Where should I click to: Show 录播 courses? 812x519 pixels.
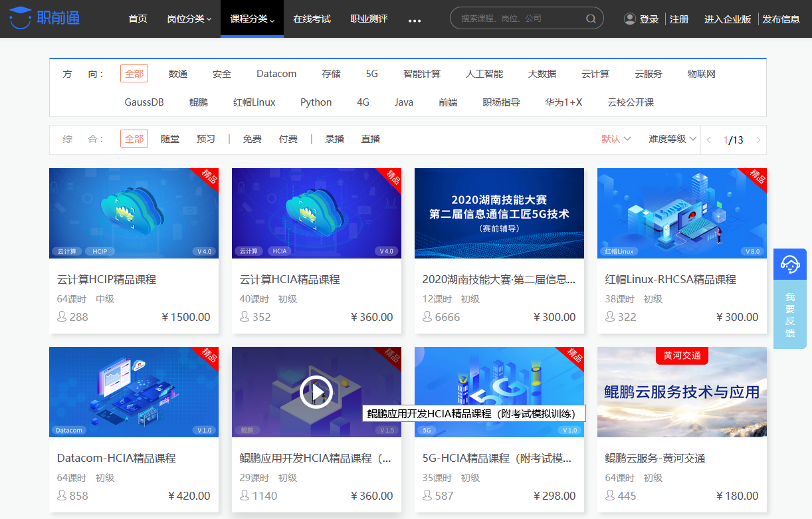tap(334, 139)
